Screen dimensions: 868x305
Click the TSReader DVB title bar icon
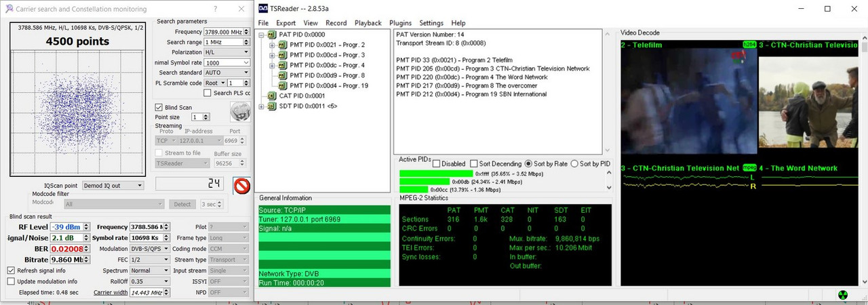264,9
